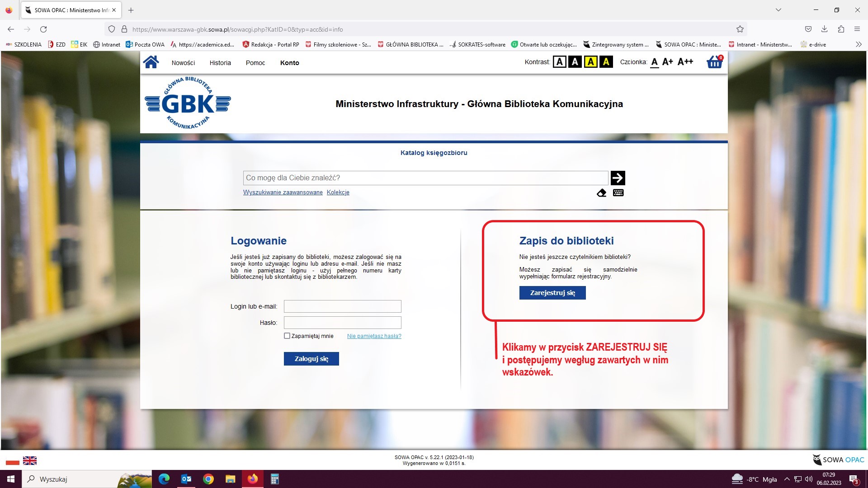Bookmark the page with the star icon
This screenshot has height=488, width=868.
pyautogui.click(x=740, y=29)
